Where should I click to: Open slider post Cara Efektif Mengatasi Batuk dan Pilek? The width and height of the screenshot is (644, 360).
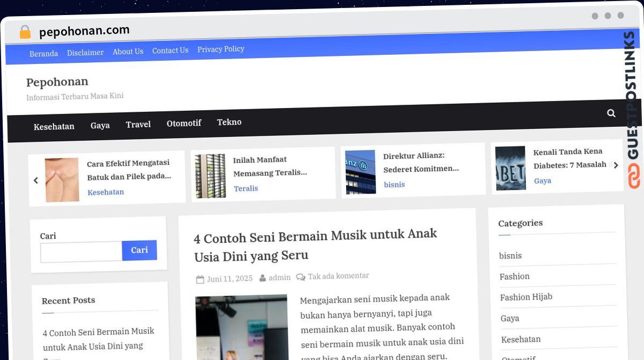[x=129, y=169]
